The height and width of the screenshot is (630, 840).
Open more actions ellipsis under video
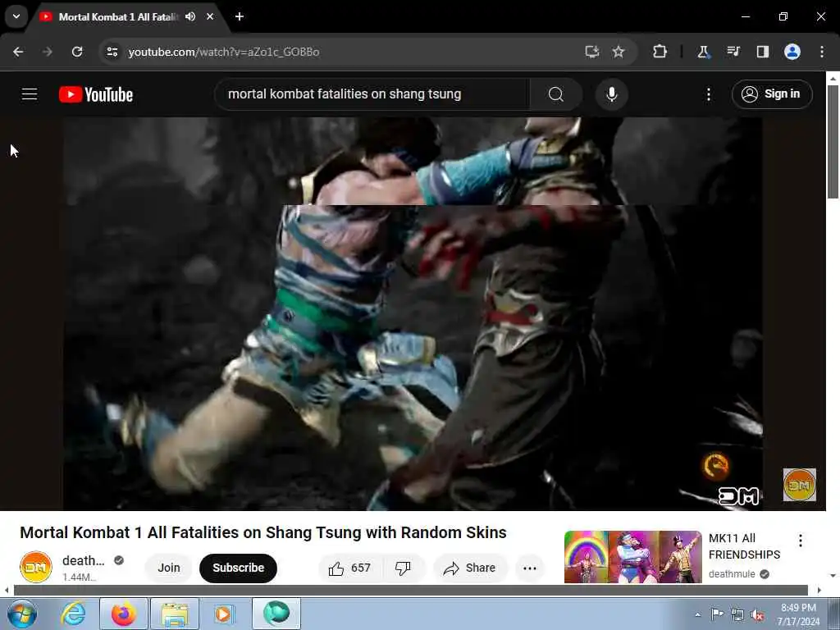pyautogui.click(x=529, y=568)
